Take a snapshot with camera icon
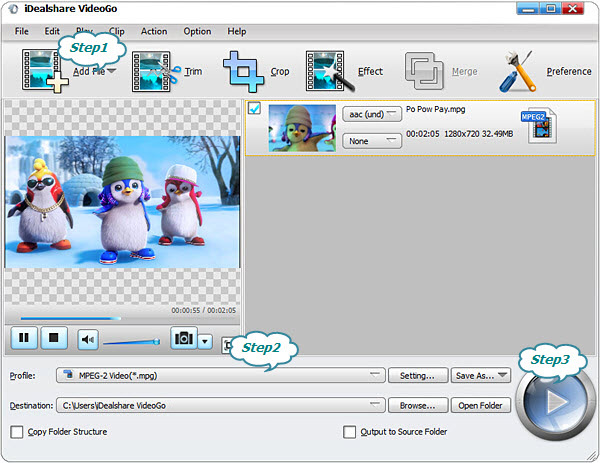Viewport: 600px width, 463px height. pyautogui.click(x=184, y=338)
